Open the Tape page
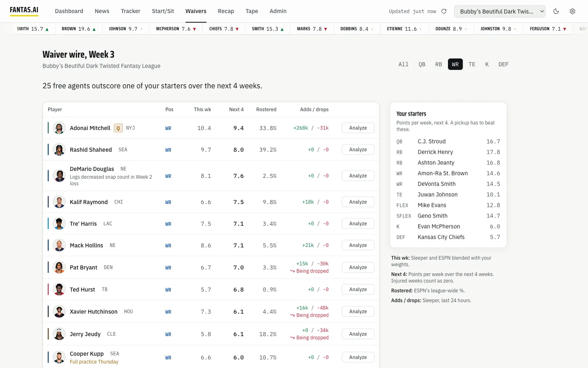 (252, 11)
